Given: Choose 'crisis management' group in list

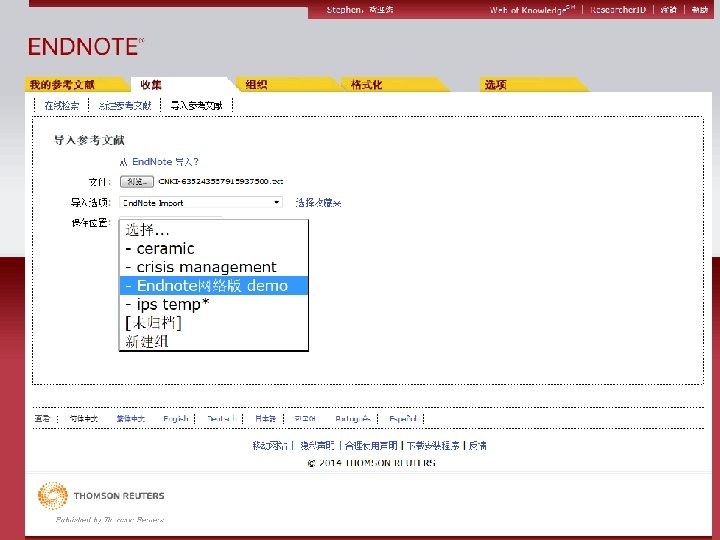Looking at the screenshot, I should click(214, 267).
